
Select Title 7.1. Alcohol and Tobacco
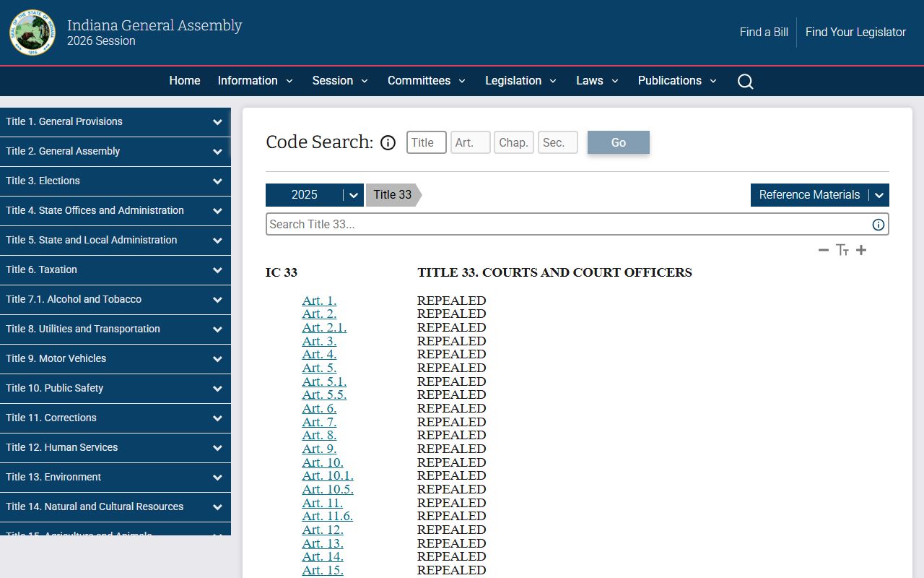click(x=115, y=300)
